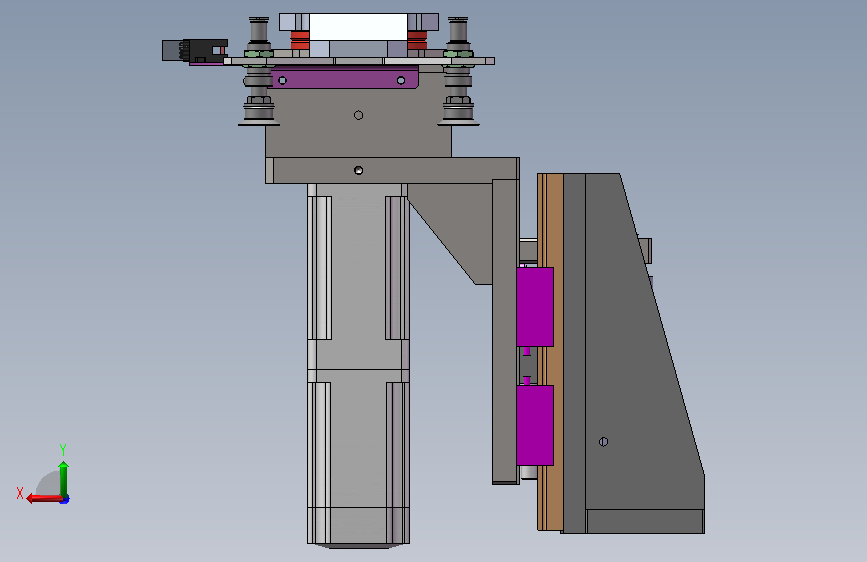Select the left bolt and nut assembly
The height and width of the screenshot is (562, 867).
259,72
